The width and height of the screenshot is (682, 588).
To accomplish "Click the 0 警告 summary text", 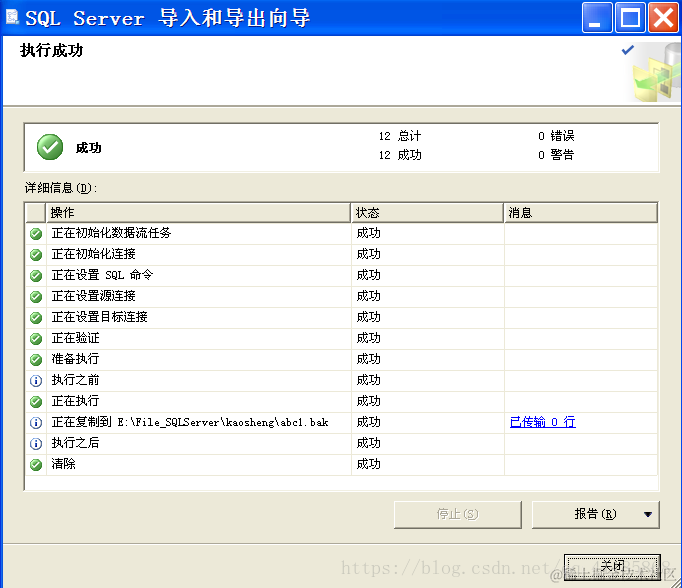I will click(556, 155).
